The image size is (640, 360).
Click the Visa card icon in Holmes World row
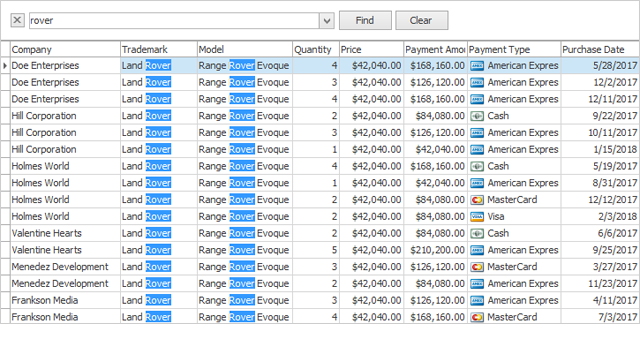[x=477, y=217]
